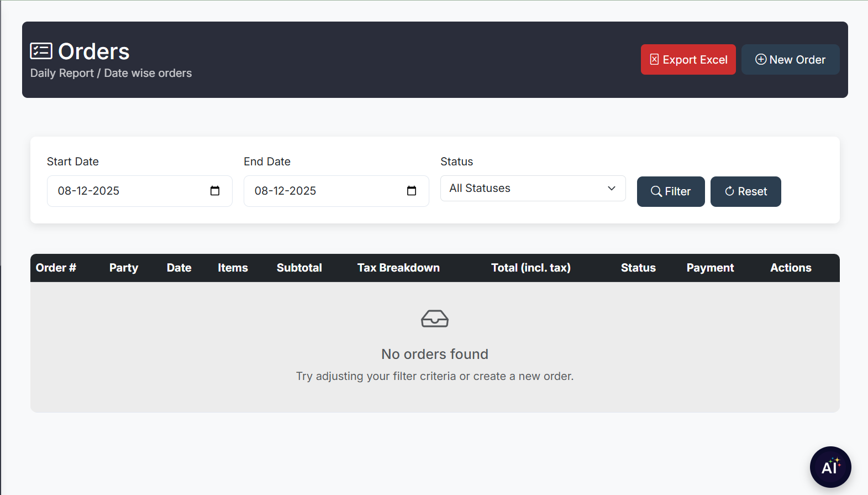Apply filters with the Filter button

click(x=670, y=191)
